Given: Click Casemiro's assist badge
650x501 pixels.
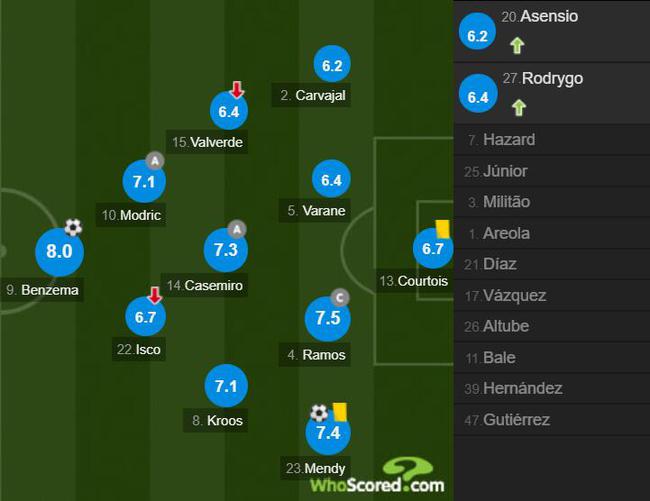Looking at the screenshot, I should [237, 229].
